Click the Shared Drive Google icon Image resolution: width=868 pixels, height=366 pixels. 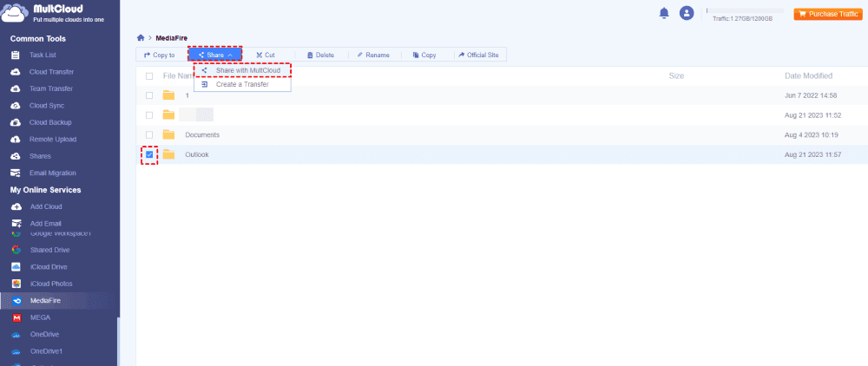(x=16, y=250)
